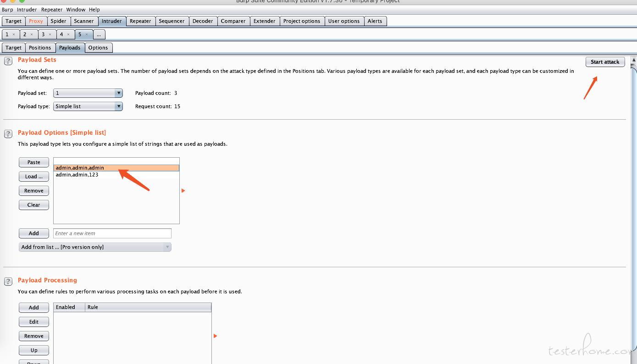Close Intruder attack tab 4
The width and height of the screenshot is (637, 364).
(68, 34)
